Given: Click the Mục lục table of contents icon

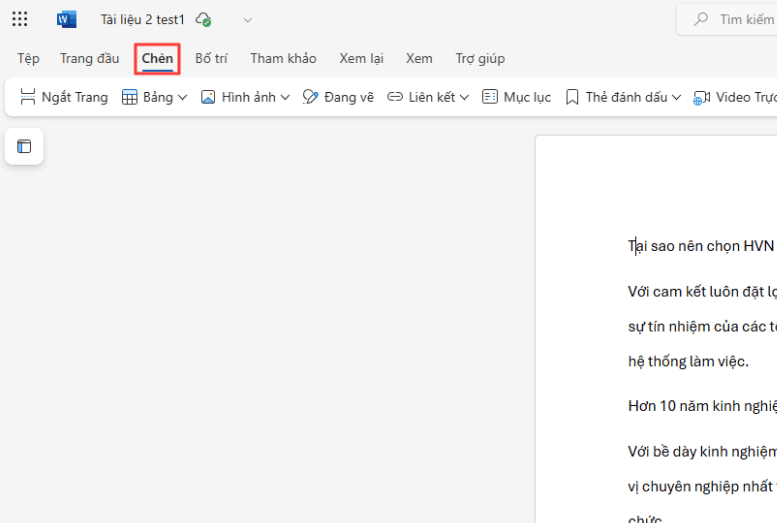Looking at the screenshot, I should tap(490, 97).
